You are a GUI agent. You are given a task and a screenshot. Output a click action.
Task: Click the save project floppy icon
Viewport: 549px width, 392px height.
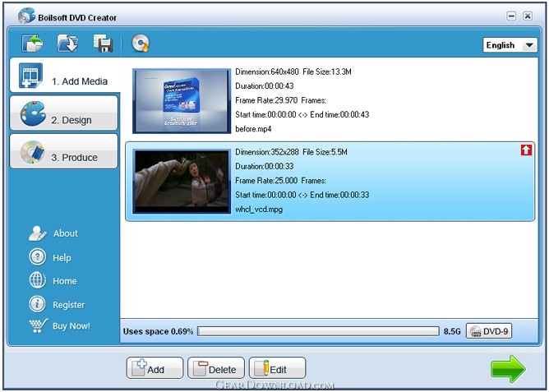coord(103,44)
